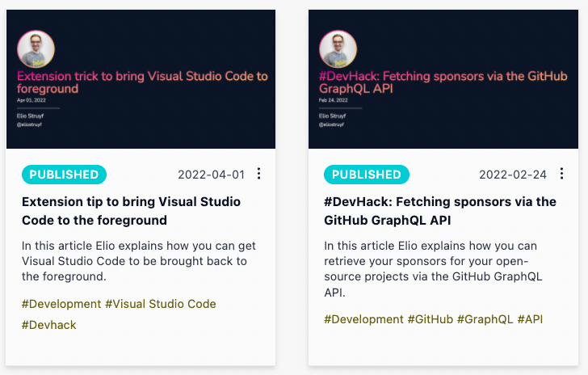Select the #GitHub tag
588x375 pixels.
pos(430,319)
